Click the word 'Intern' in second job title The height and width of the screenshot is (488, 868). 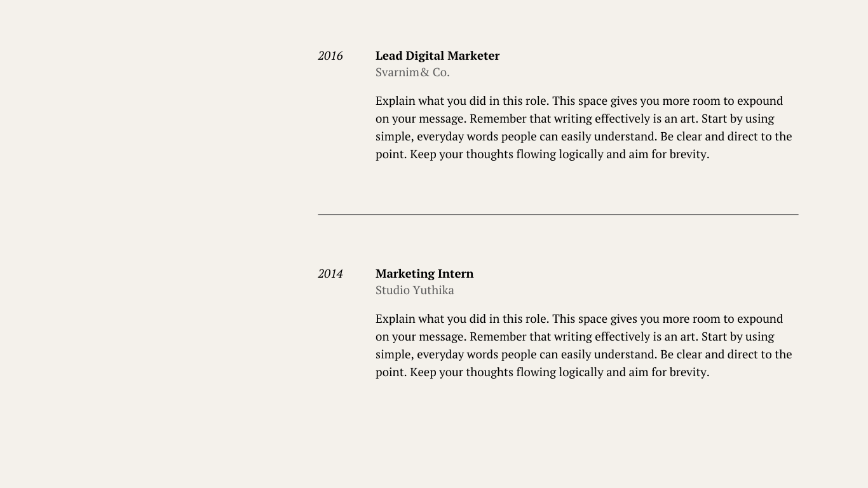pyautogui.click(x=456, y=274)
